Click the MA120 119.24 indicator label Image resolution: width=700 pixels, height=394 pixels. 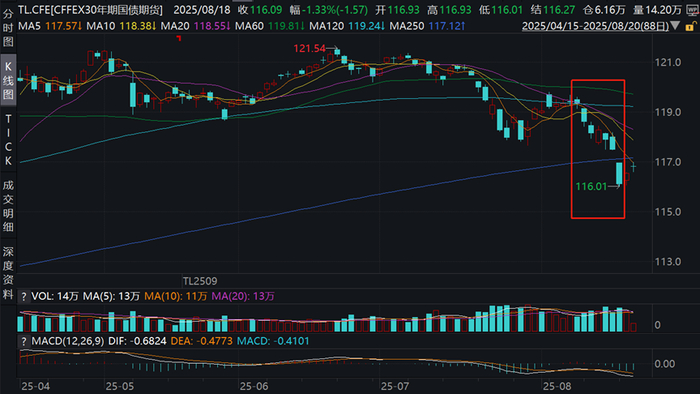[x=347, y=26]
